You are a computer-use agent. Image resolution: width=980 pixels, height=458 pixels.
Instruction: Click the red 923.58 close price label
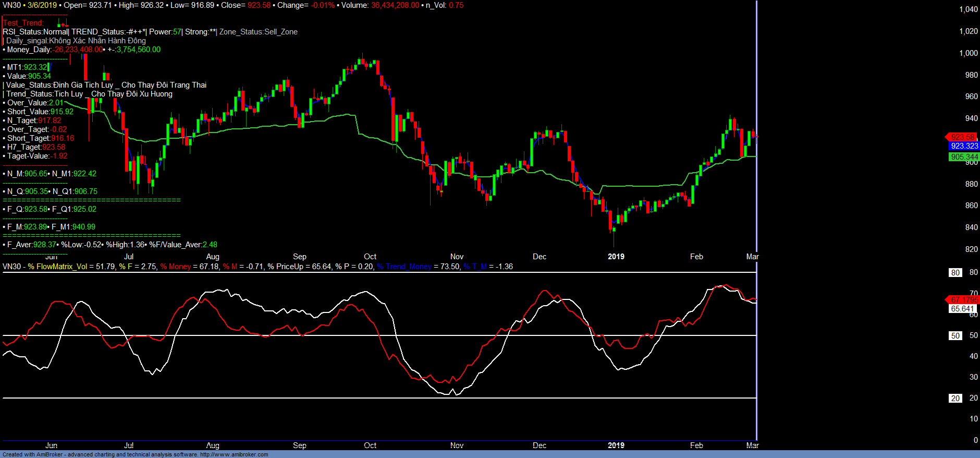pos(962,137)
